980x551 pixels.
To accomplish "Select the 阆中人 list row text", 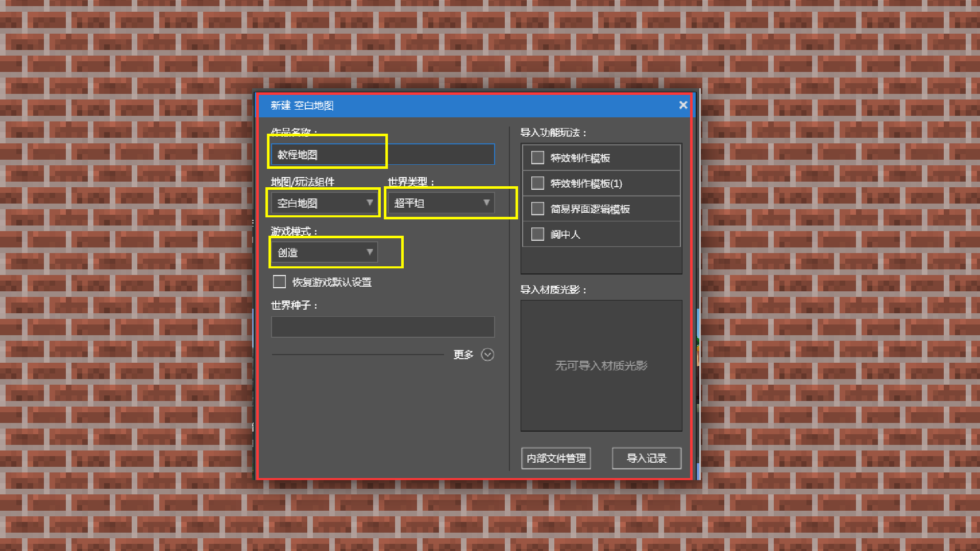I will click(x=565, y=235).
